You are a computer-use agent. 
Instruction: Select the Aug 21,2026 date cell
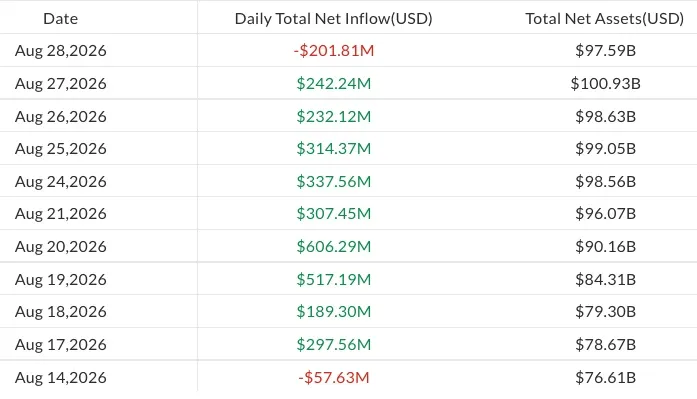pyautogui.click(x=60, y=214)
